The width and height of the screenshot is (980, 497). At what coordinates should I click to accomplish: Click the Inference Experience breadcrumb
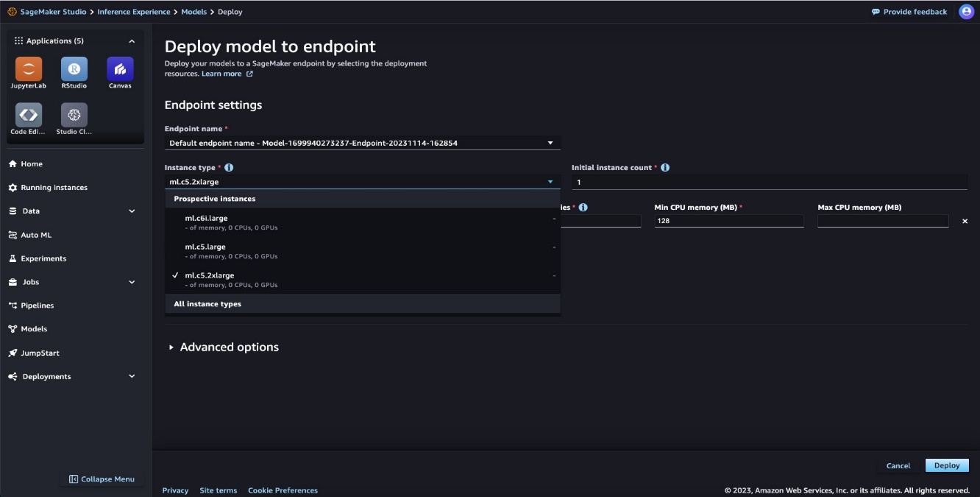134,12
